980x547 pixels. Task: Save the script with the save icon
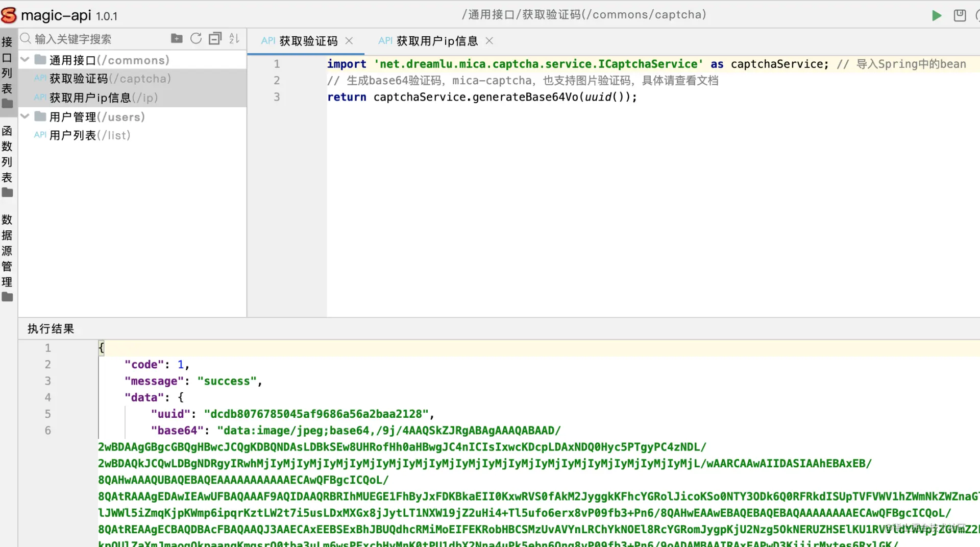960,15
